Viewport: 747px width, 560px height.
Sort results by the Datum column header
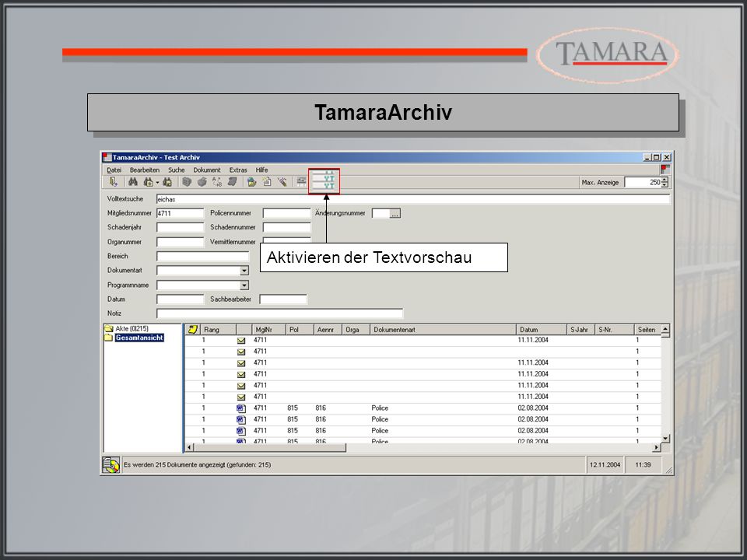click(542, 330)
